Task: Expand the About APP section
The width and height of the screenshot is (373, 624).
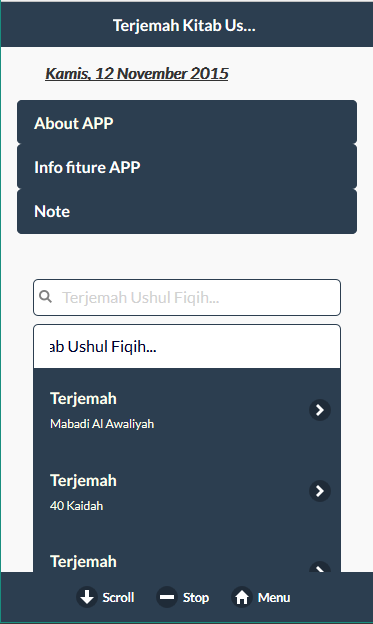Action: (187, 122)
